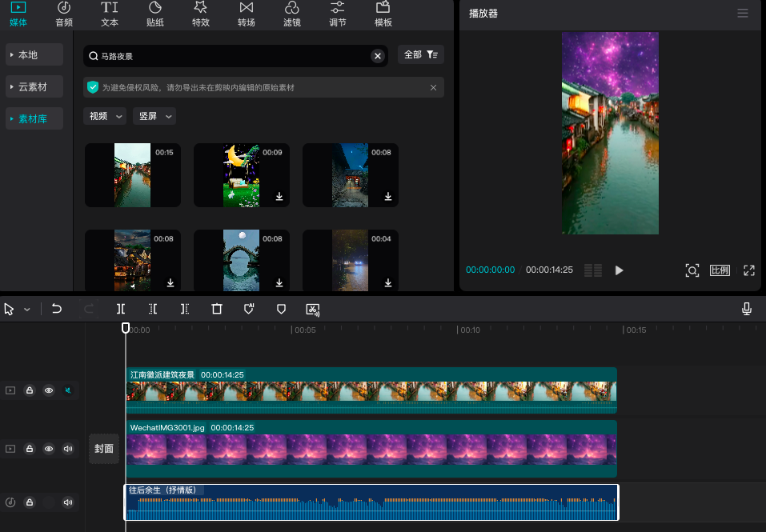
Task: Unmute the 江南徽派建筑夜景 track
Action: [68, 390]
